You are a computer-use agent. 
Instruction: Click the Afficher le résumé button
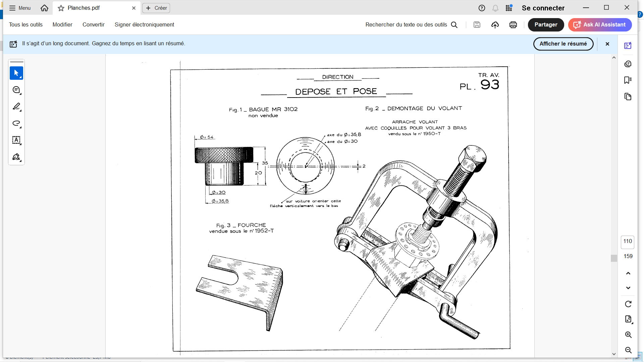click(563, 44)
